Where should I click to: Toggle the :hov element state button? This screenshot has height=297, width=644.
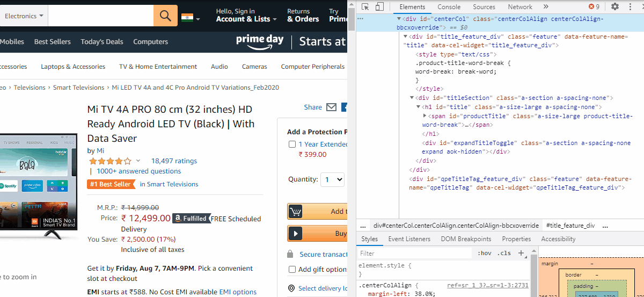[484, 253]
